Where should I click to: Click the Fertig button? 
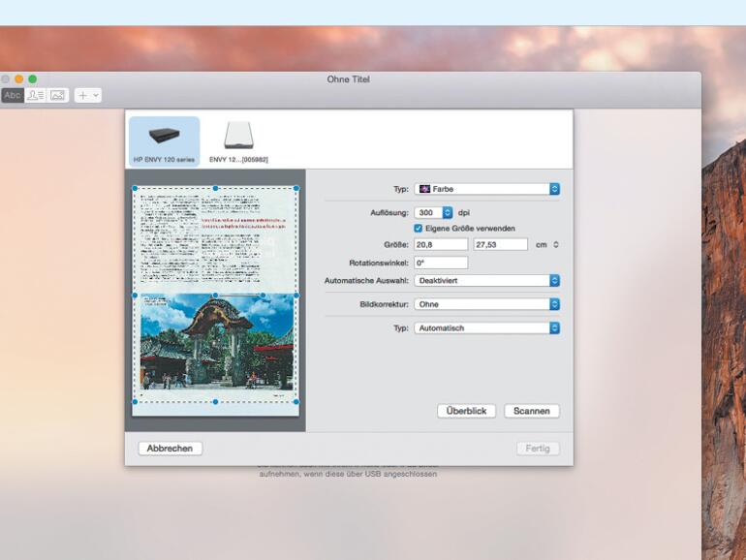point(538,449)
